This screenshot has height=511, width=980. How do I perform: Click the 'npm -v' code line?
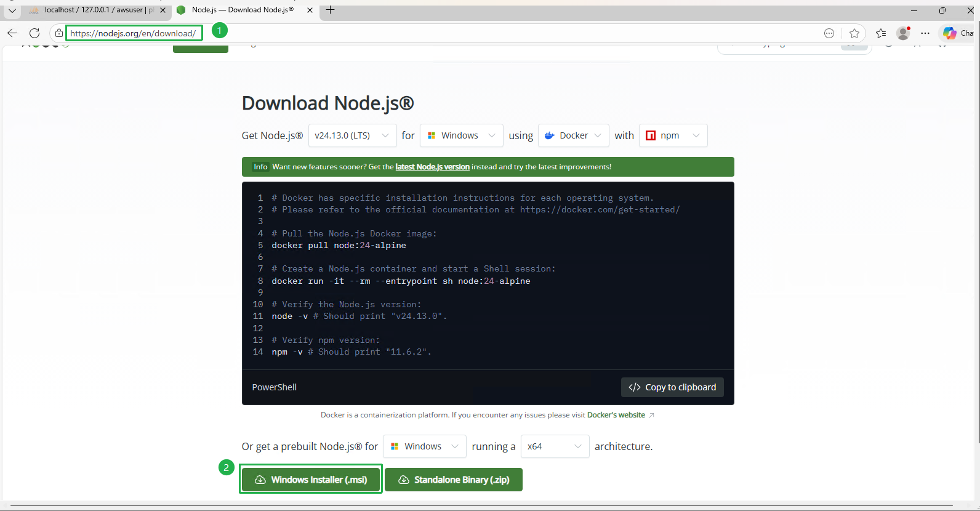[x=351, y=352]
